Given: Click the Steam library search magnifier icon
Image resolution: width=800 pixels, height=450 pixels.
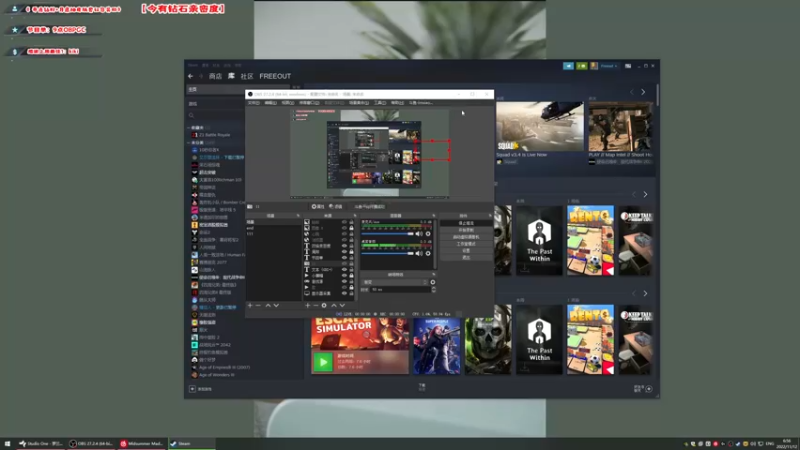Looking at the screenshot, I should coord(192,116).
